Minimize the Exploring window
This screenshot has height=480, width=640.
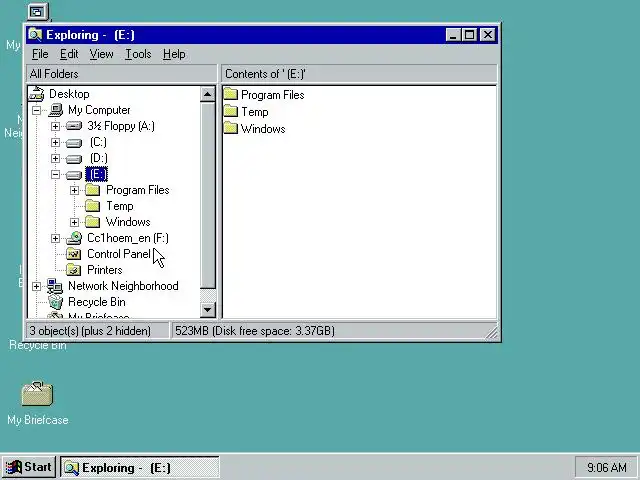pyautogui.click(x=453, y=35)
